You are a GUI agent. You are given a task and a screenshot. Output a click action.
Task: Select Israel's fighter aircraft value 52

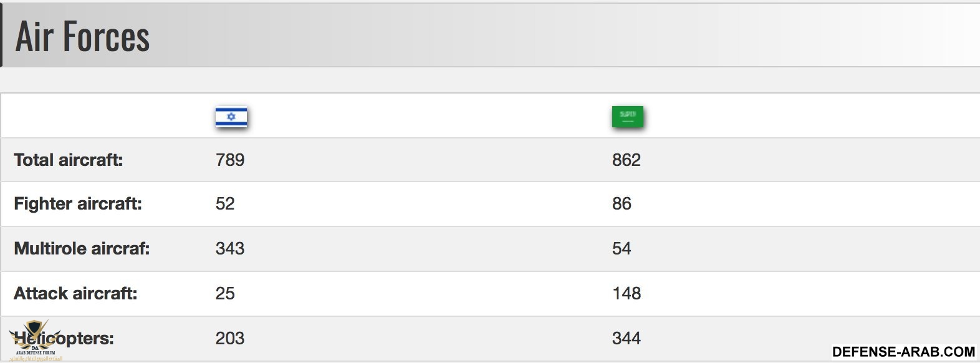225,204
